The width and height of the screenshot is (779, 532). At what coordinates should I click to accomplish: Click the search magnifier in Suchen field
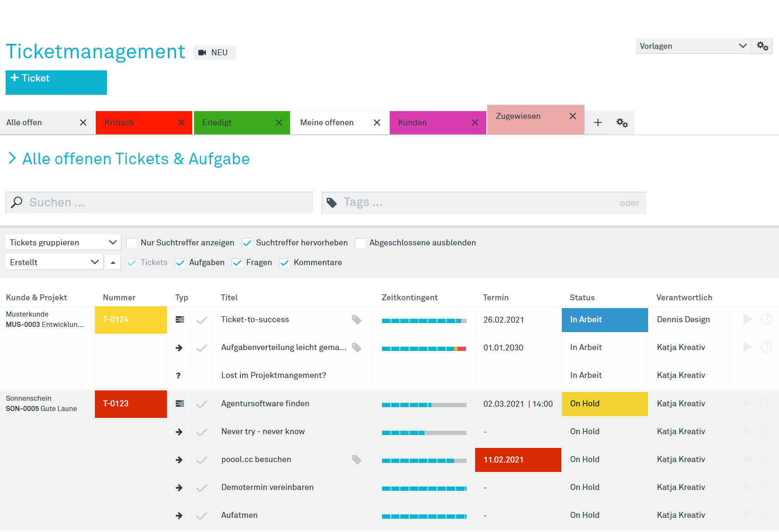[16, 202]
